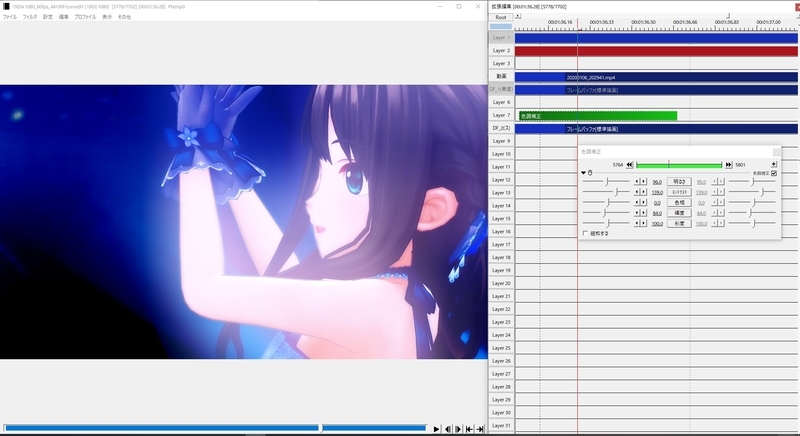This screenshot has height=436, width=800.
Task: Adjust the left 彩度 slider
Action: (x=606, y=223)
